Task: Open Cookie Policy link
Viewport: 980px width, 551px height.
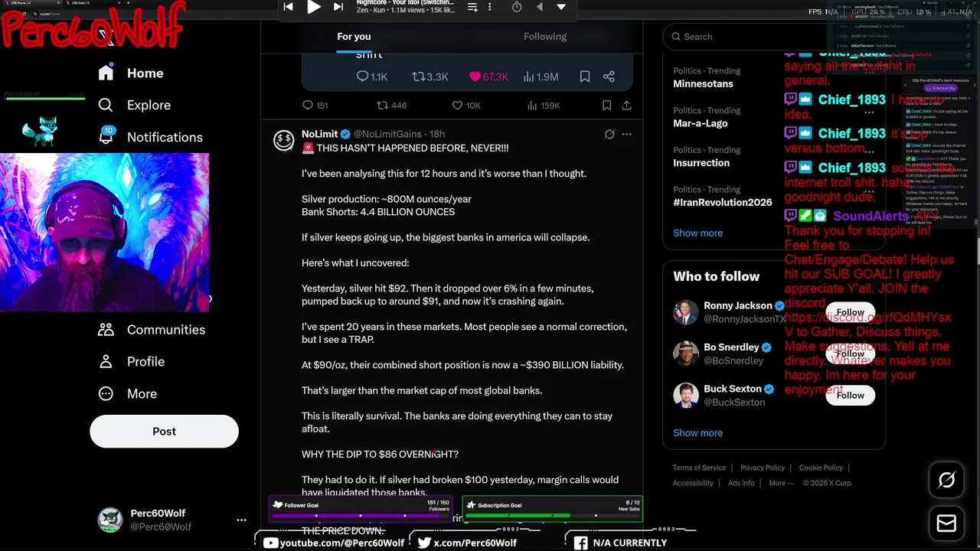Action: click(821, 468)
